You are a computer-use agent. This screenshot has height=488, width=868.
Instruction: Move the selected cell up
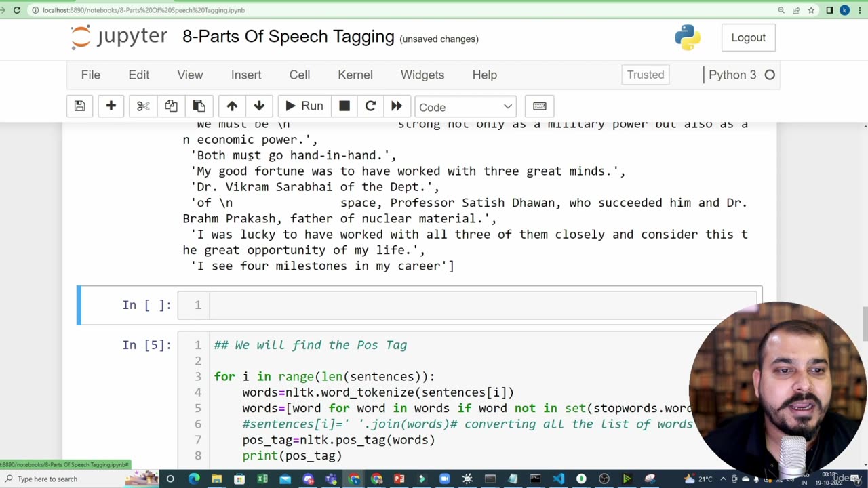click(x=232, y=106)
